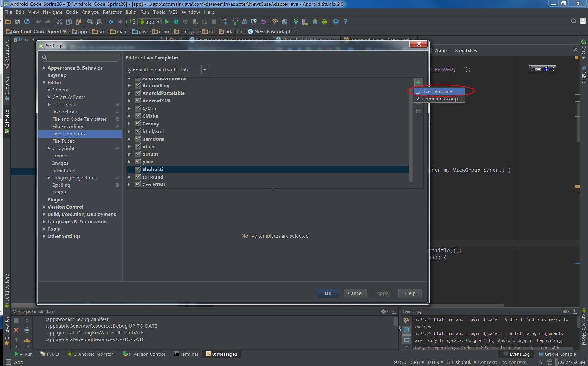Expand the surround template group
The image size is (588, 366).
coord(129,177)
